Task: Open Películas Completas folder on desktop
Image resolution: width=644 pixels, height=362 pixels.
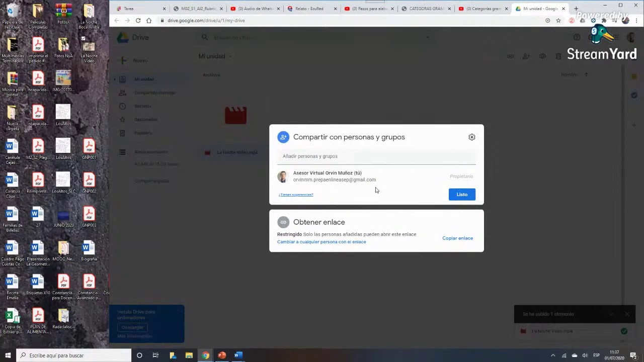Action: point(38,17)
